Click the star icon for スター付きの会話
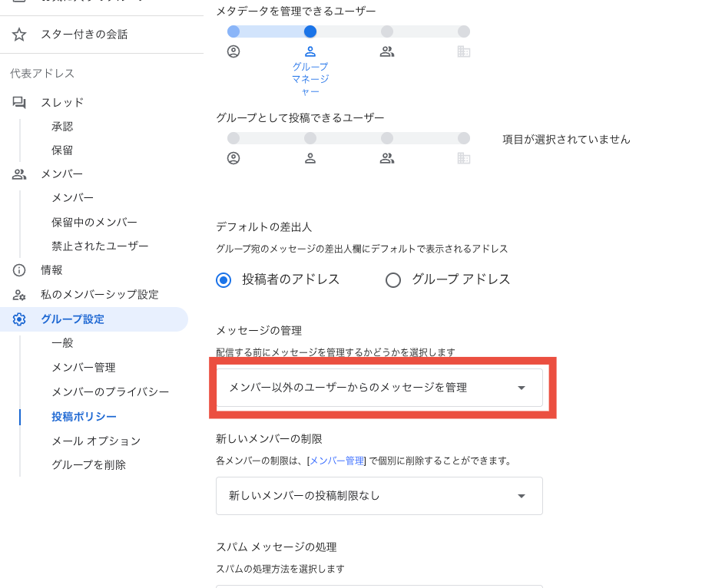 click(x=19, y=35)
